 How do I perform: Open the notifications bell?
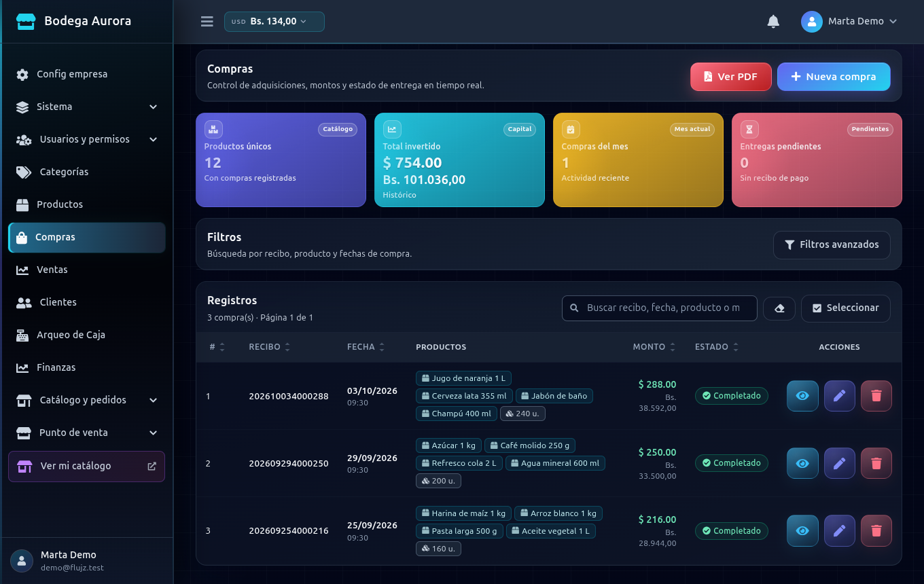coord(773,22)
